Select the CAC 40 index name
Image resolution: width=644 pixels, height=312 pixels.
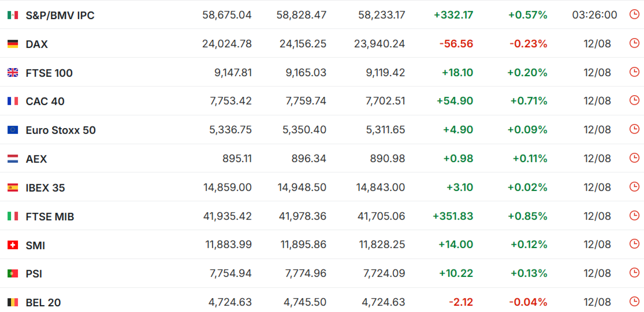click(45, 102)
